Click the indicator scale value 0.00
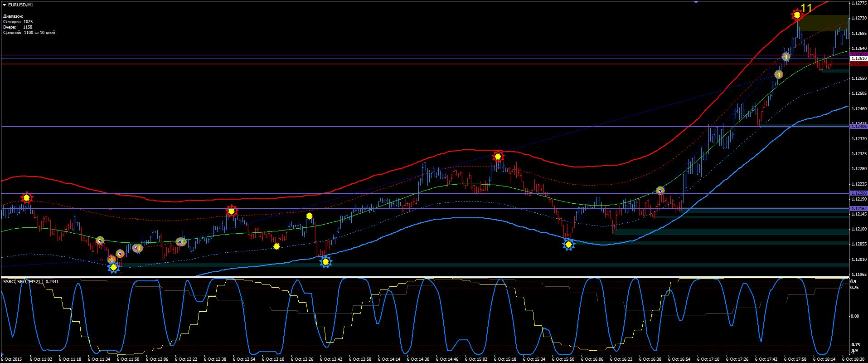 [x=855, y=316]
